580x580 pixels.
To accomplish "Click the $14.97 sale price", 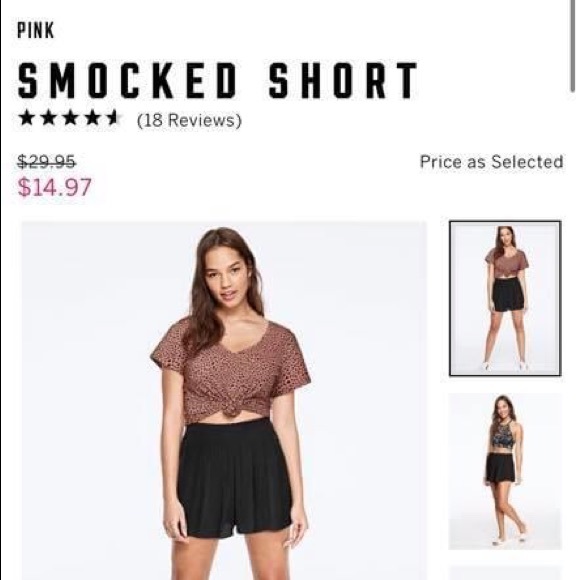I will tap(54, 187).
